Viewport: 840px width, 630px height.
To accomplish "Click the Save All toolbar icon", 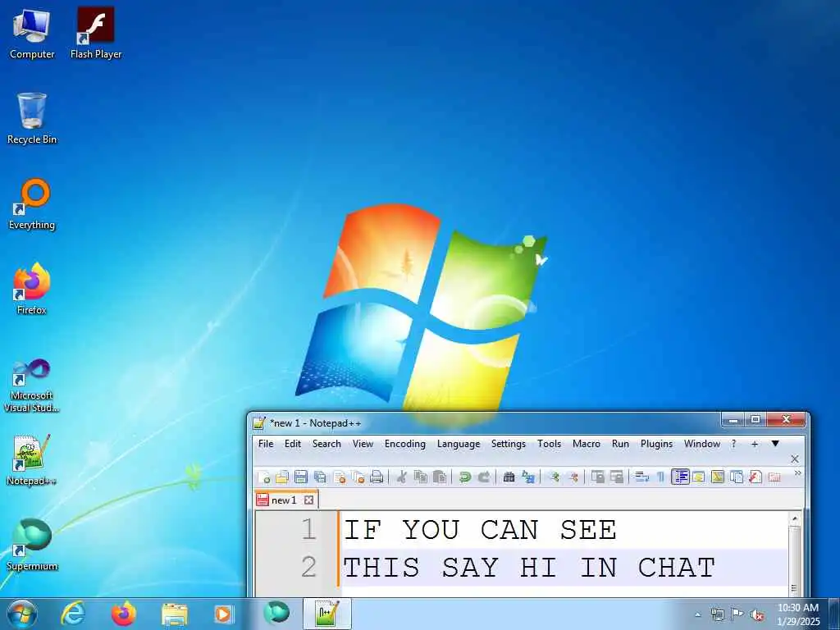I will pos(320,477).
